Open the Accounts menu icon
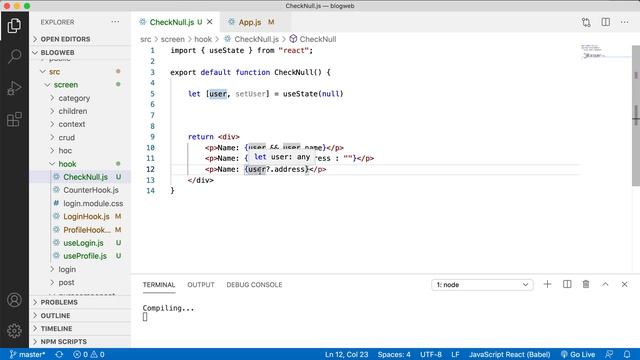640x360 pixels. click(14, 300)
